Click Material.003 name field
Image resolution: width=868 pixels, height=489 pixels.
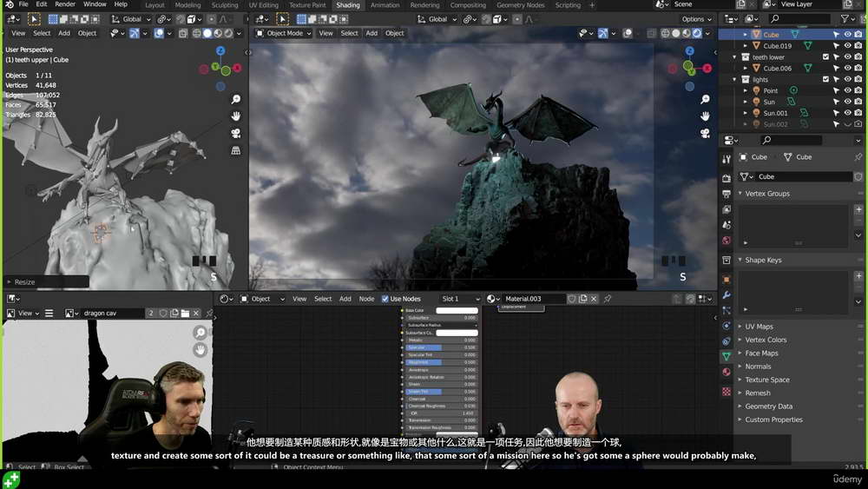coord(534,299)
